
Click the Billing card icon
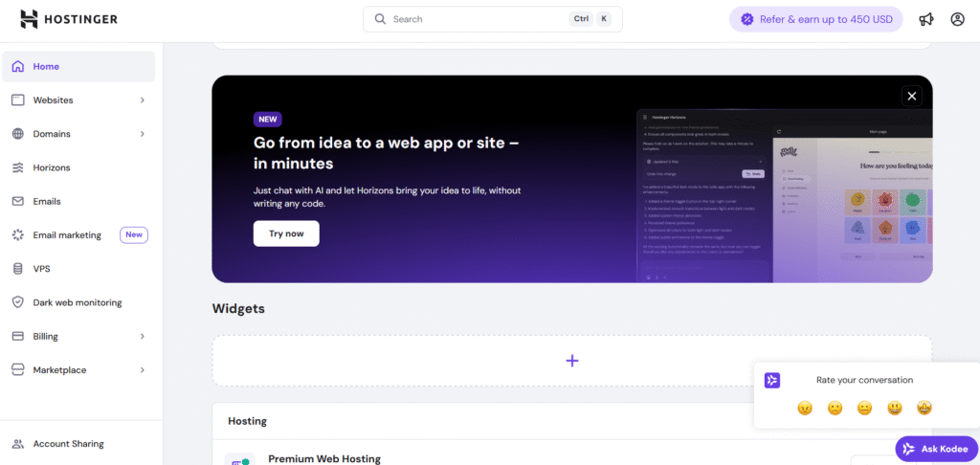point(18,336)
